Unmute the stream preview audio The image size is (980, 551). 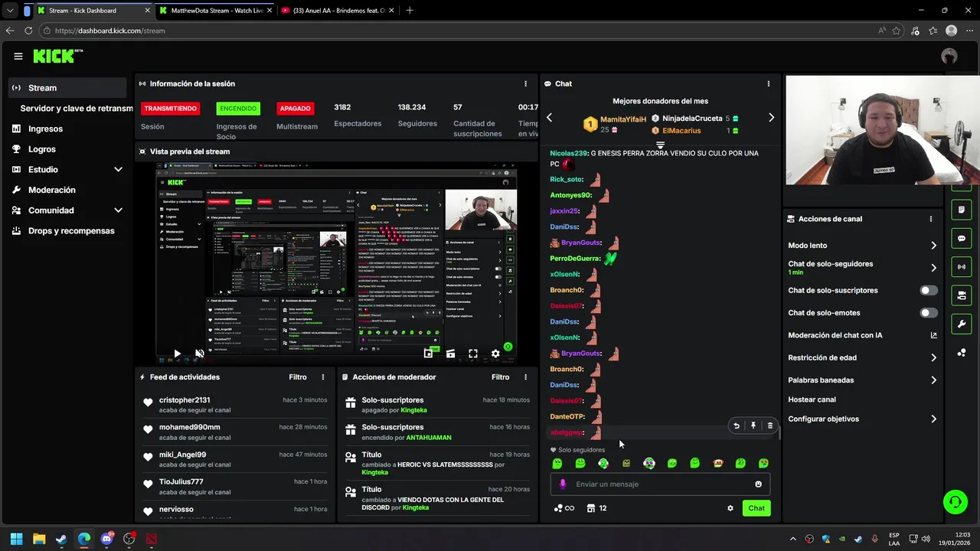199,354
